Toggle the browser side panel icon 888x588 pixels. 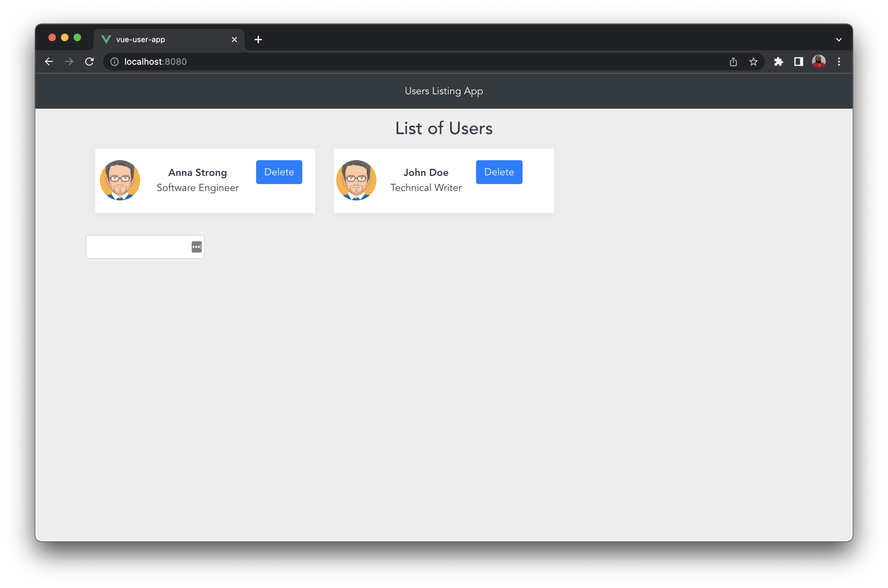(x=799, y=62)
